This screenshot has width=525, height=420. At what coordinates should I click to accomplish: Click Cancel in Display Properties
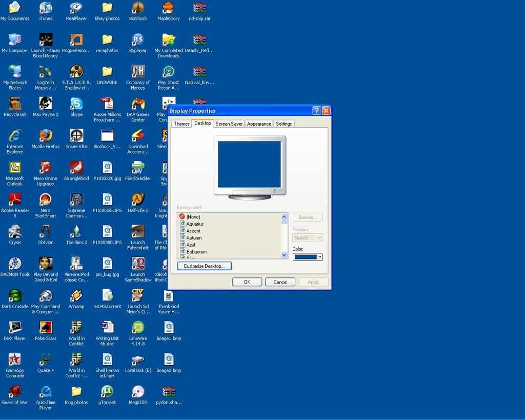click(280, 282)
